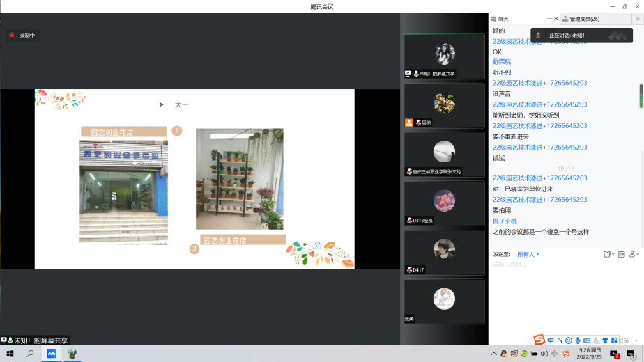Open Tencent Meeting icon in Windows taskbar
This screenshot has height=362, width=644.
51,354
